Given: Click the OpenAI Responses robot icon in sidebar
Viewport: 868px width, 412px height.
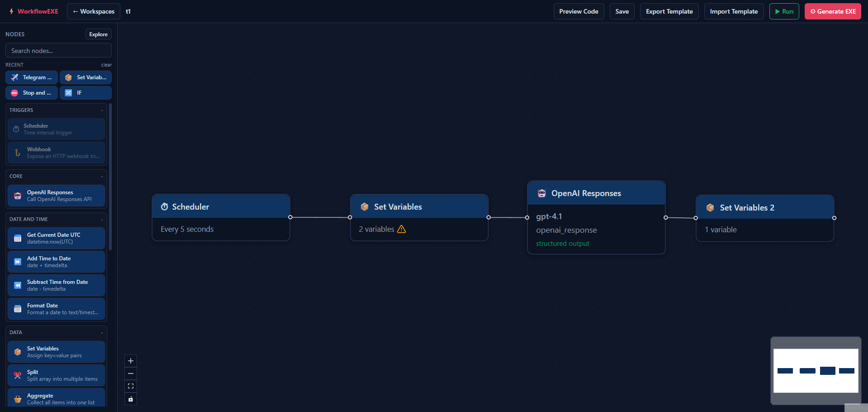Looking at the screenshot, I should (18, 196).
